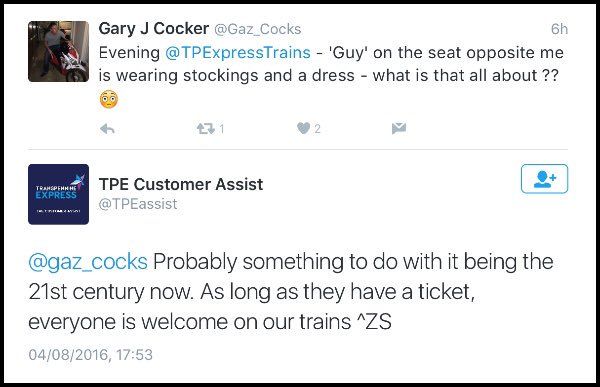Viewport: 600px width, 387px height.
Task: Open the @TPExpressTrains mention
Action: (238, 52)
